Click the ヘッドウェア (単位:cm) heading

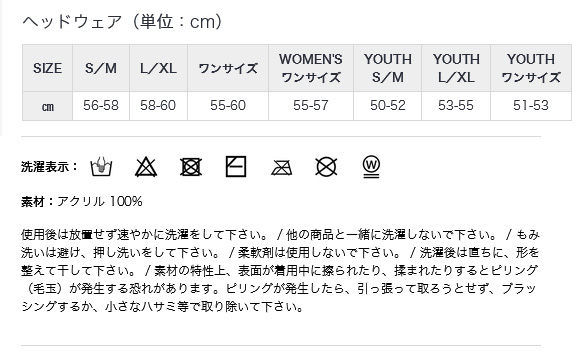pyautogui.click(x=122, y=22)
